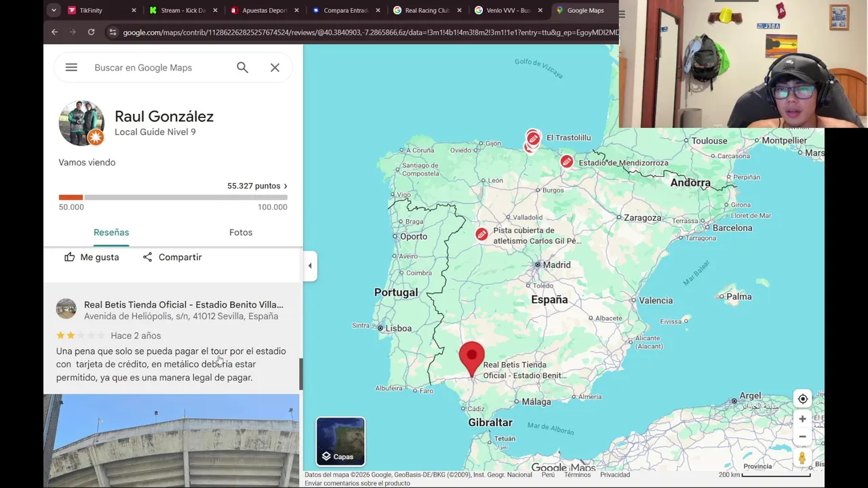Close the TikFinity tab
The image size is (868, 488).
tap(134, 10)
